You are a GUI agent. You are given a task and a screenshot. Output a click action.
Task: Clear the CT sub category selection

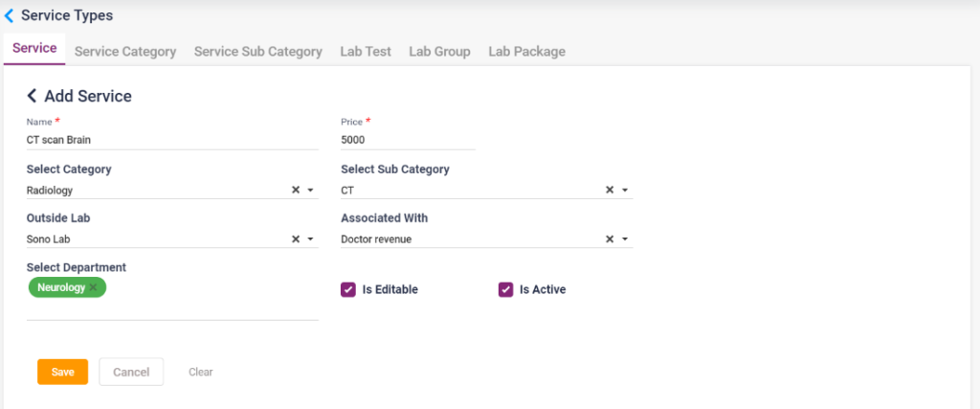pyautogui.click(x=610, y=191)
